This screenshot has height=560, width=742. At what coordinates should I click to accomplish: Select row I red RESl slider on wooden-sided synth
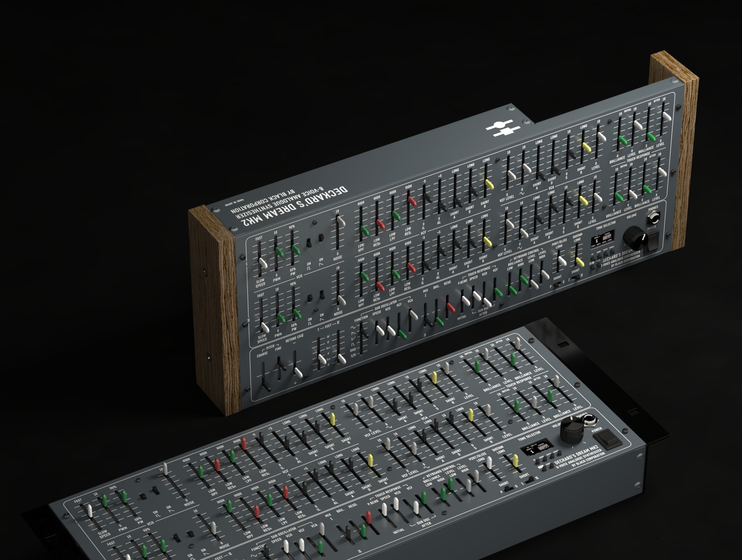click(412, 202)
